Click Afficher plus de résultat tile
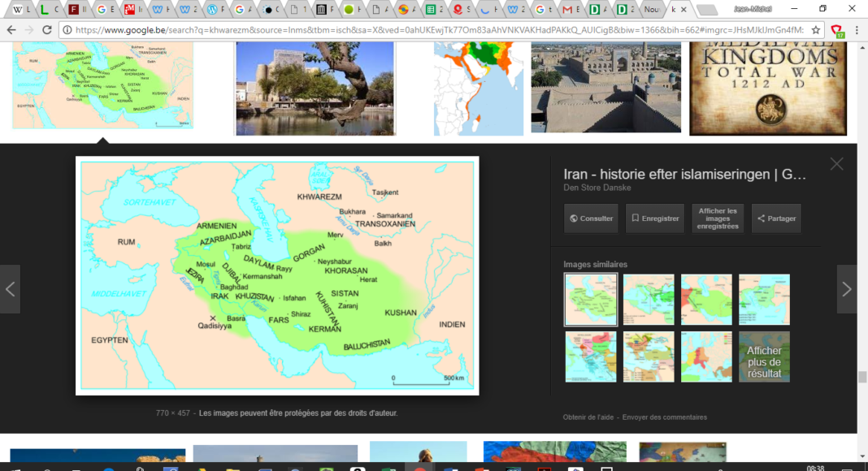Image resolution: width=868 pixels, height=471 pixels. [764, 356]
